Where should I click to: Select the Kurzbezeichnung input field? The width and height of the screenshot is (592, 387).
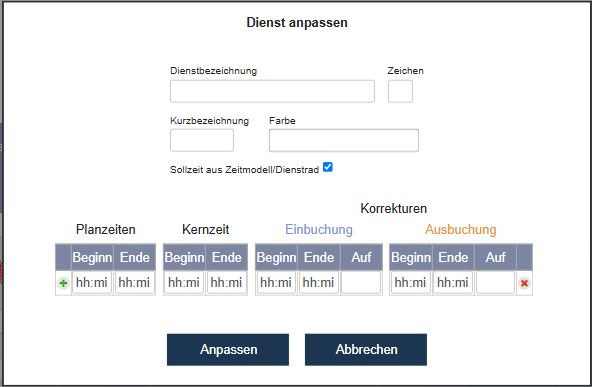pyautogui.click(x=202, y=140)
